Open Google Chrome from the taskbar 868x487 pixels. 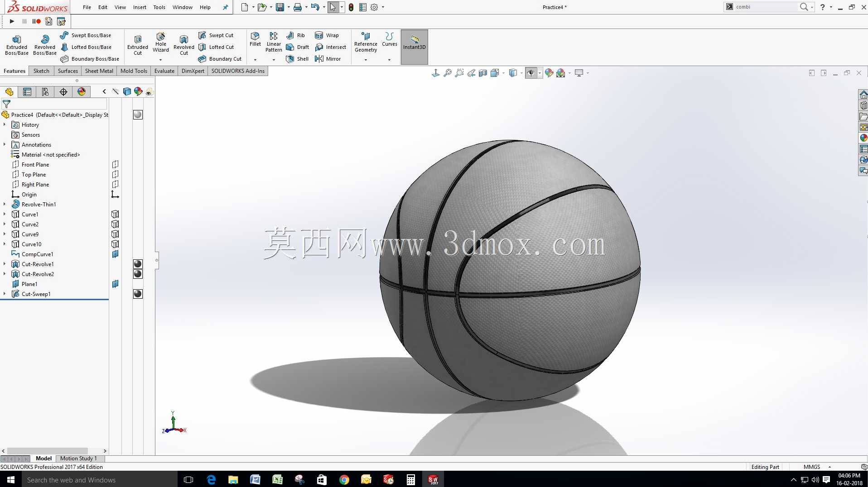point(344,480)
